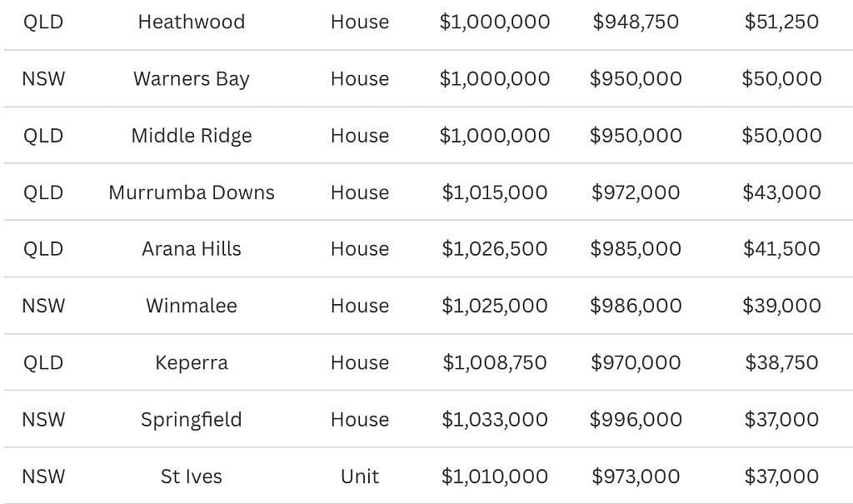Select the Heathwood suburb cell

pyautogui.click(x=192, y=22)
